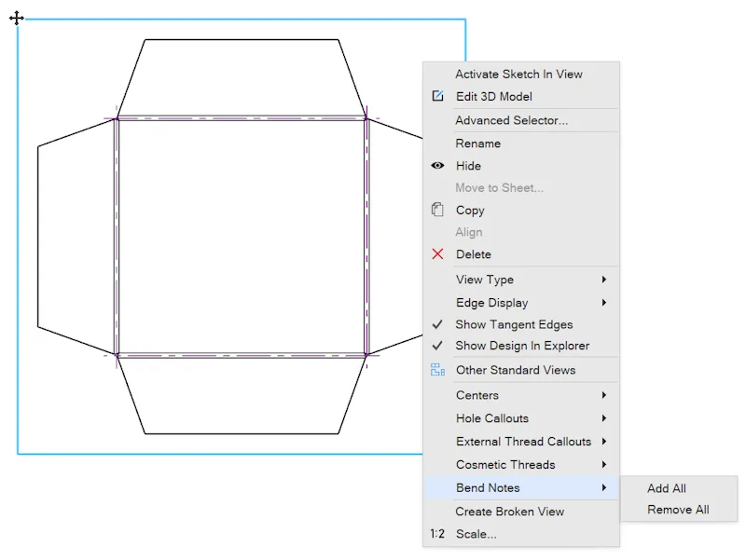Select Remove All under Bend Notes
This screenshot has width=746, height=560.
click(679, 510)
